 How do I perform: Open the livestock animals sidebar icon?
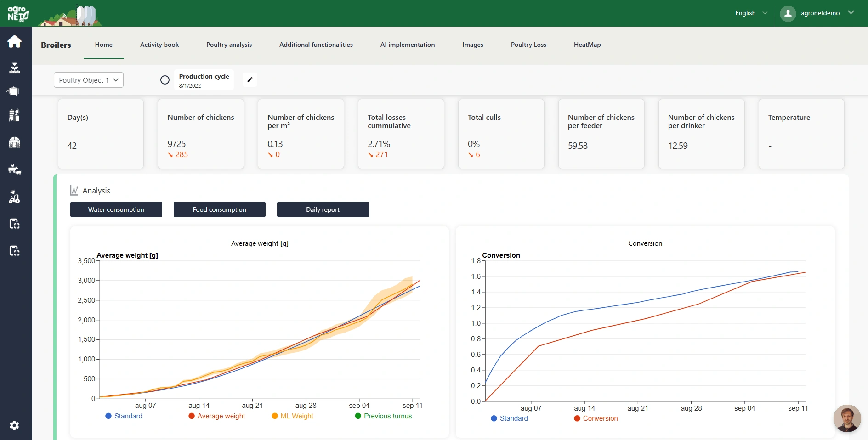click(14, 169)
